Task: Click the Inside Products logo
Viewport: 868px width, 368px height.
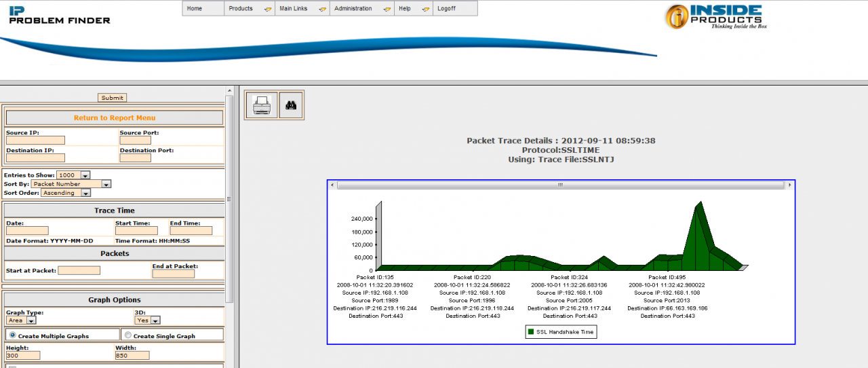Action: (715, 17)
